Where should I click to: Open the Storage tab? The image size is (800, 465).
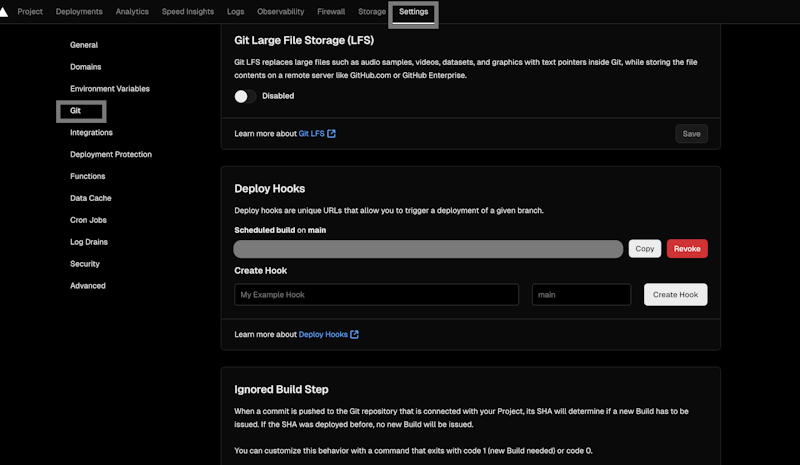click(x=372, y=12)
